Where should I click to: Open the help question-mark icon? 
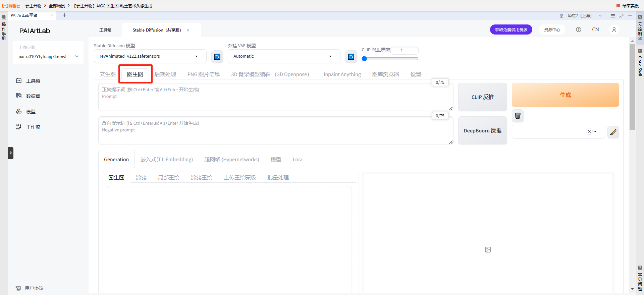point(579,29)
